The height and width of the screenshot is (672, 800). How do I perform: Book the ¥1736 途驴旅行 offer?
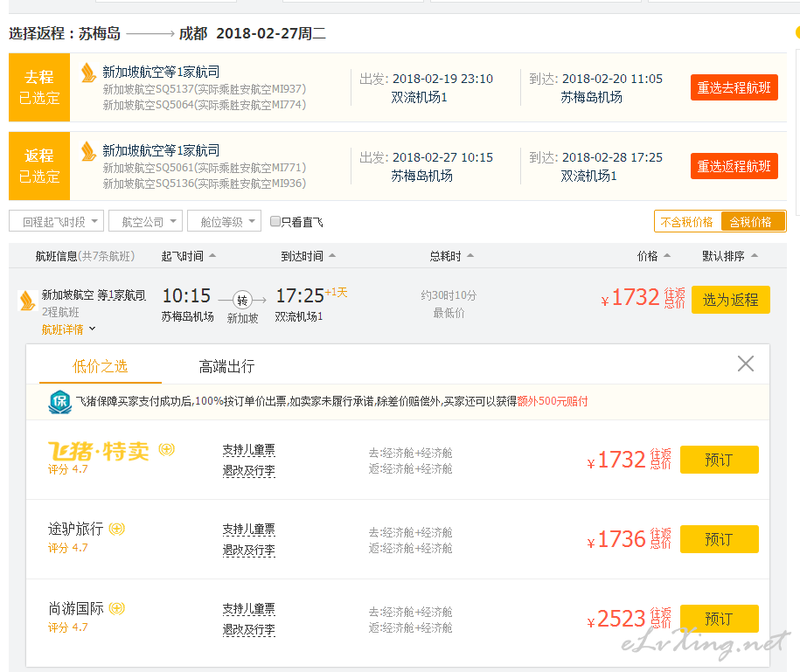coord(720,539)
